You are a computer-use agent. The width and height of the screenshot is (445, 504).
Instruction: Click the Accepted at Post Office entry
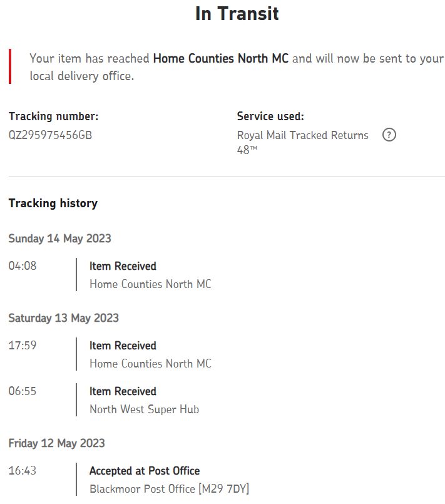(145, 471)
